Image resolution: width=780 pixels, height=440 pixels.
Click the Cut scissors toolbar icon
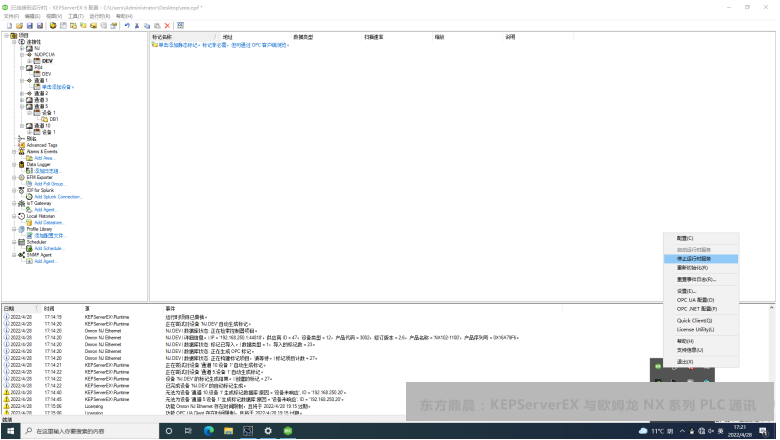coord(137,25)
